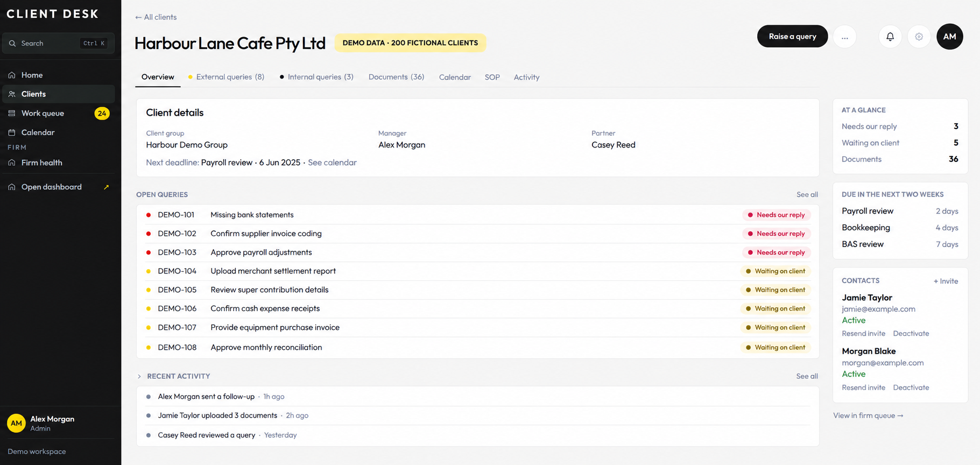Open View in firm queue link

tap(868, 415)
